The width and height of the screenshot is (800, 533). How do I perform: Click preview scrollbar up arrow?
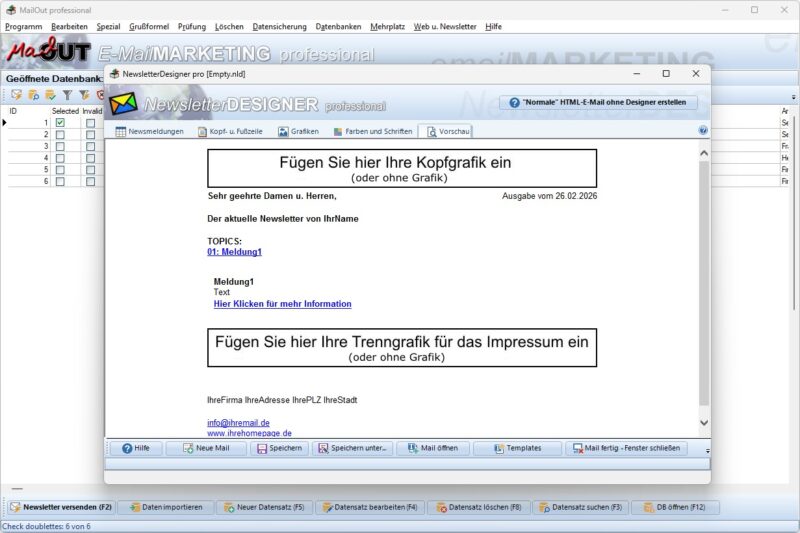click(x=704, y=153)
